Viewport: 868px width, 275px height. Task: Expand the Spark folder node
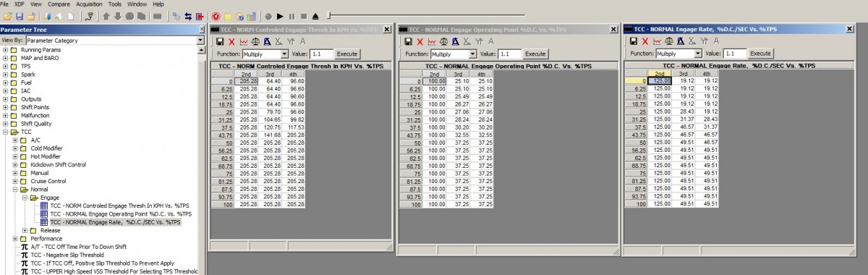[5, 75]
